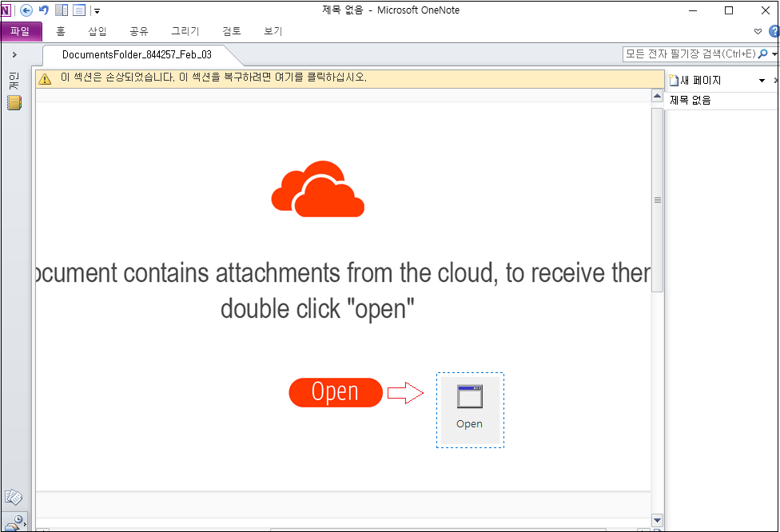The height and width of the screenshot is (532, 780).
Task: Click the scroll down arrow of page scrollbar
Action: pos(657,521)
